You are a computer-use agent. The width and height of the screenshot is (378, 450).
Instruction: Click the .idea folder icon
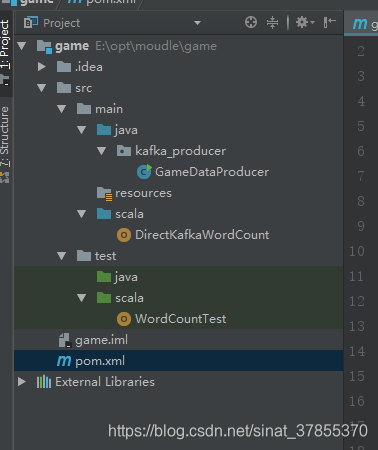(x=64, y=67)
